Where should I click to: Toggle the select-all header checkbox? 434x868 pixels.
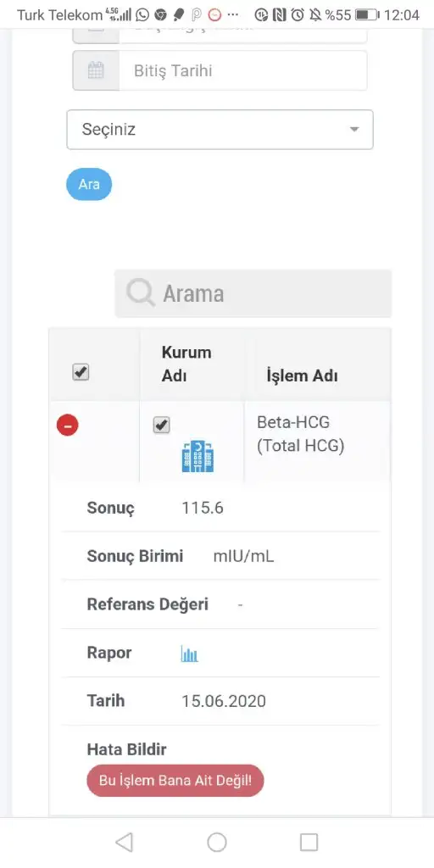coord(81,373)
